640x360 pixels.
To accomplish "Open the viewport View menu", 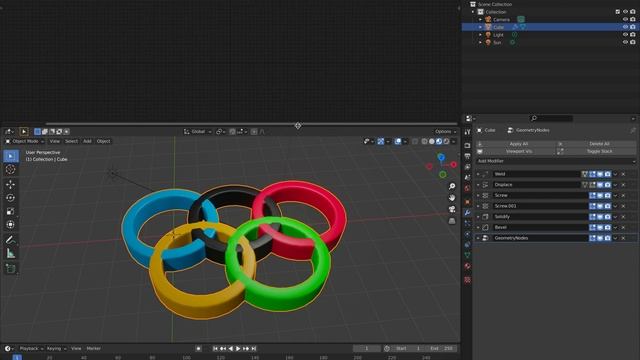I will click(x=54, y=141).
